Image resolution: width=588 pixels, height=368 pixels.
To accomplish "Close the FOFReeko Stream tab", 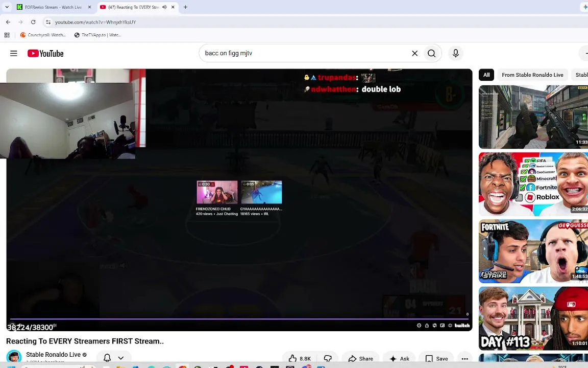I will 89,7.
